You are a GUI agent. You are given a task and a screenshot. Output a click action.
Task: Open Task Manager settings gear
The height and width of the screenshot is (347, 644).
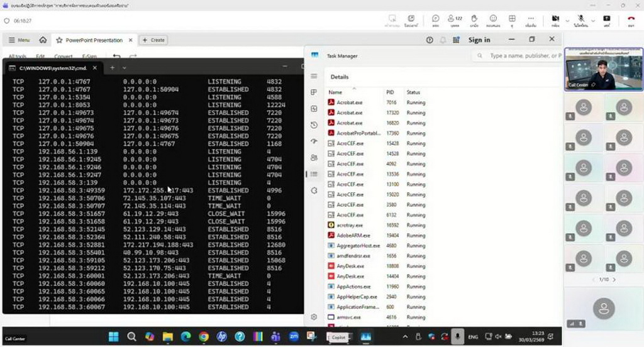coord(314,317)
